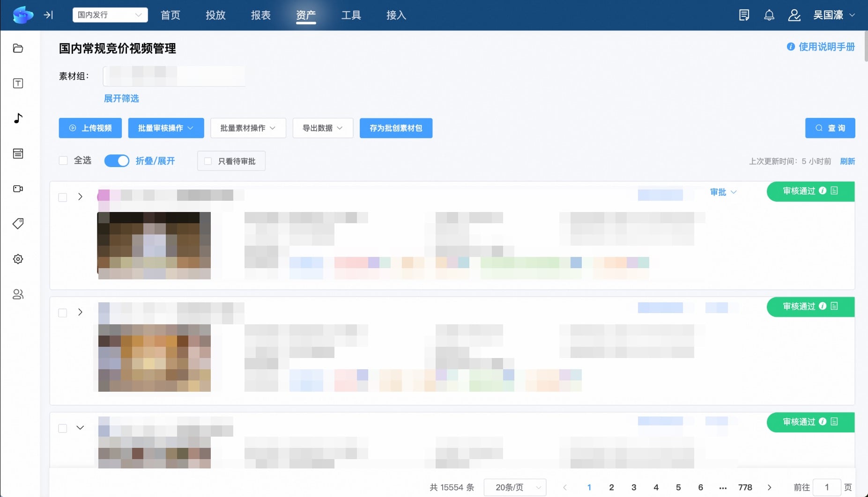Select the third video row checkbox
The width and height of the screenshot is (868, 497).
(62, 428)
